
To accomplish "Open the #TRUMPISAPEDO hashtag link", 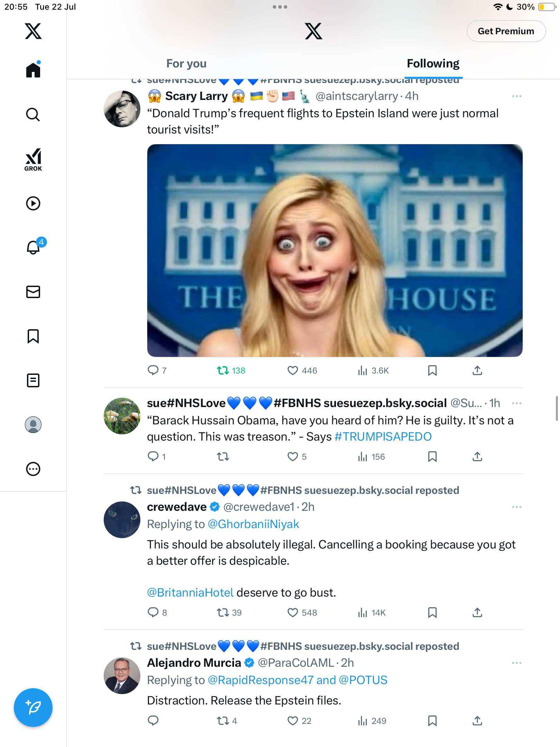I will pos(383,436).
